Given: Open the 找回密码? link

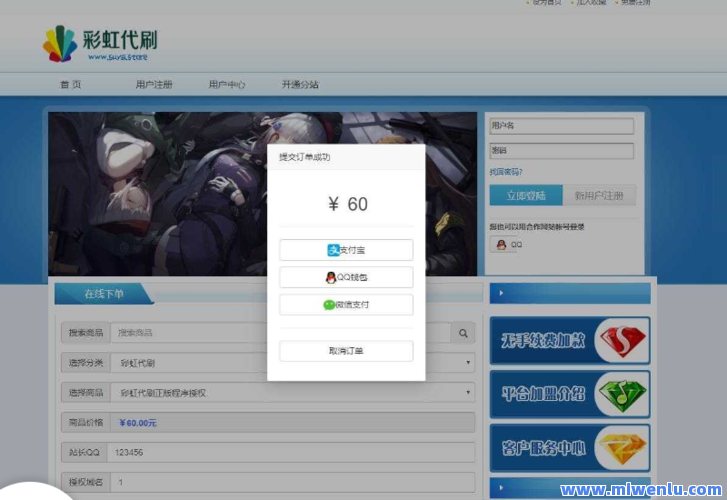Looking at the screenshot, I should [x=506, y=172].
